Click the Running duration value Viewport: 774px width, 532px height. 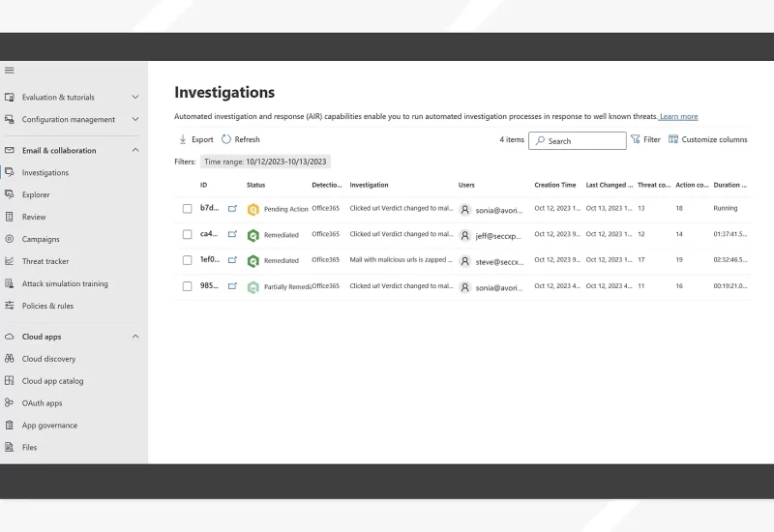[x=725, y=208]
